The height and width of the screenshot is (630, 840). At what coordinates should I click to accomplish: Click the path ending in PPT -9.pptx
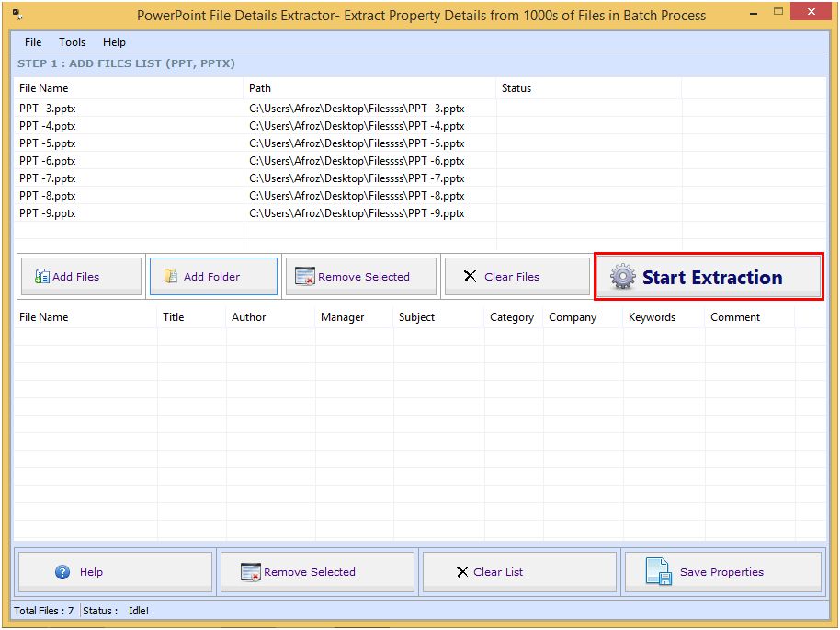pyautogui.click(x=357, y=213)
